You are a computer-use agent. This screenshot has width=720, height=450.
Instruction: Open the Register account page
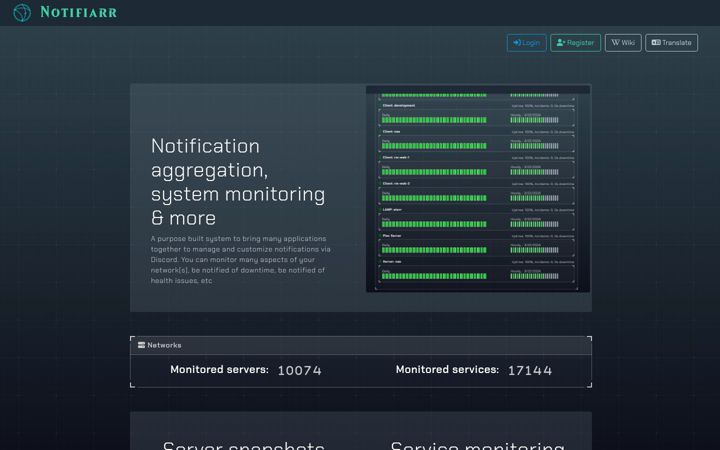[575, 43]
